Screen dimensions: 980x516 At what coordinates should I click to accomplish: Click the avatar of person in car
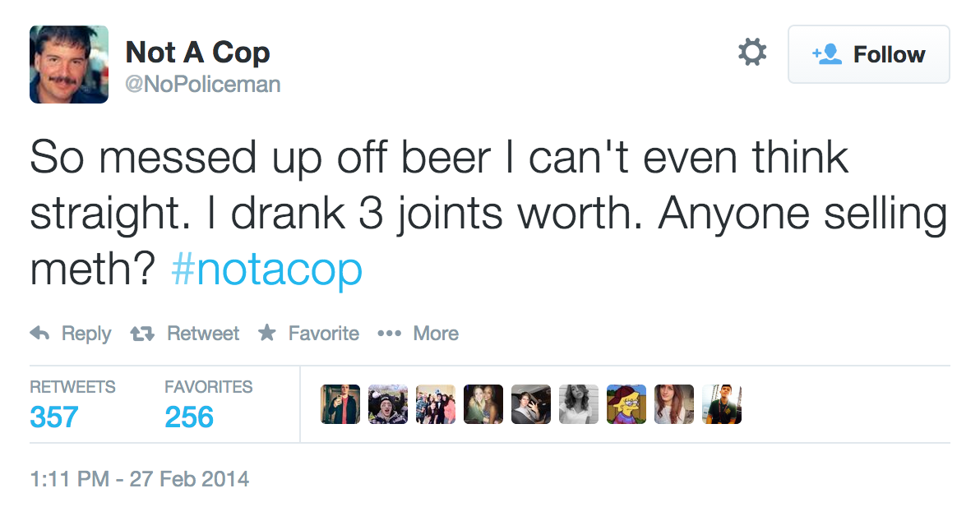[531, 404]
